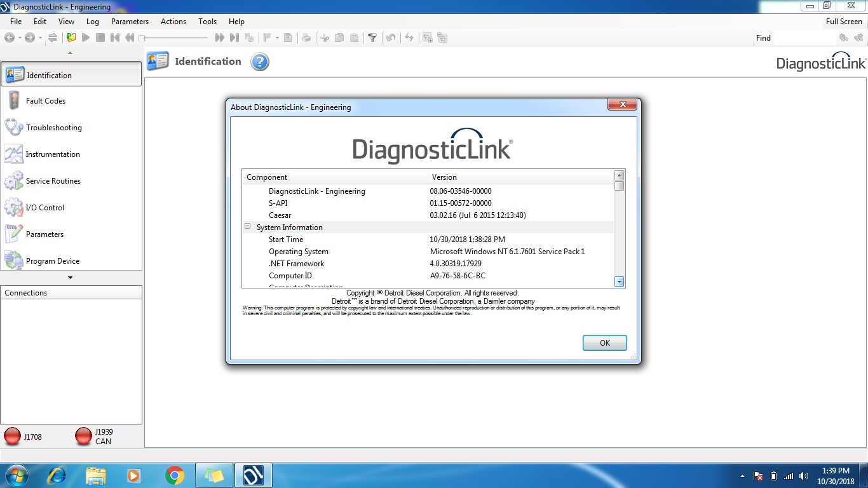Click the log play button

(86, 37)
